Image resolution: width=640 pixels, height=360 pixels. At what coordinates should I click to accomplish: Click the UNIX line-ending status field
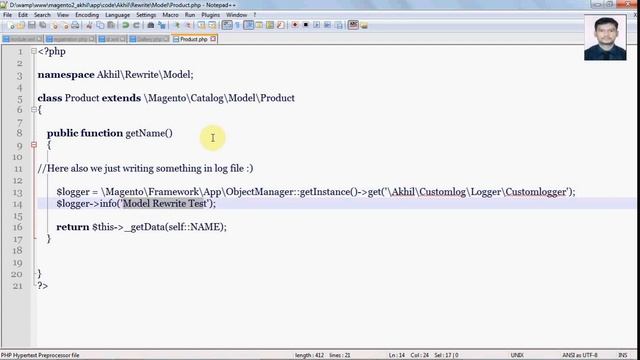pos(517,355)
